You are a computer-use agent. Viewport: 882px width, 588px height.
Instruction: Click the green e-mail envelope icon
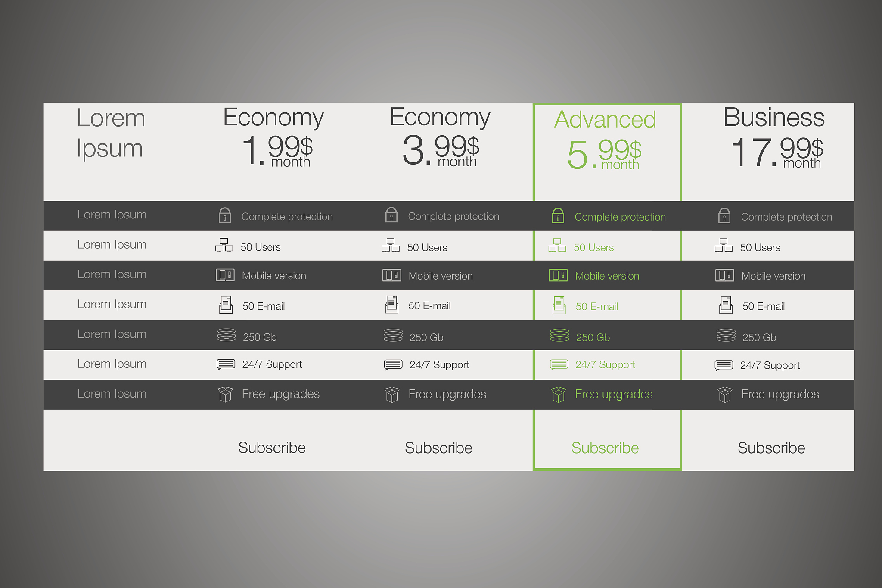tap(559, 305)
